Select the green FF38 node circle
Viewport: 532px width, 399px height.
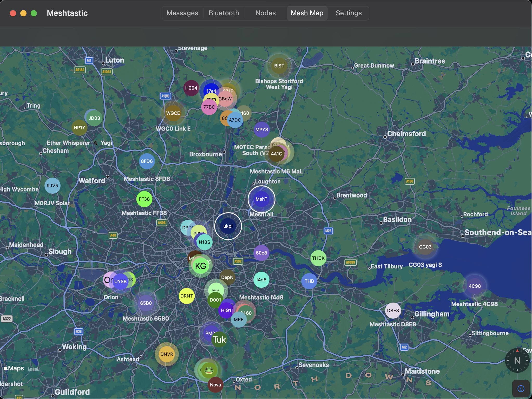pyautogui.click(x=144, y=199)
